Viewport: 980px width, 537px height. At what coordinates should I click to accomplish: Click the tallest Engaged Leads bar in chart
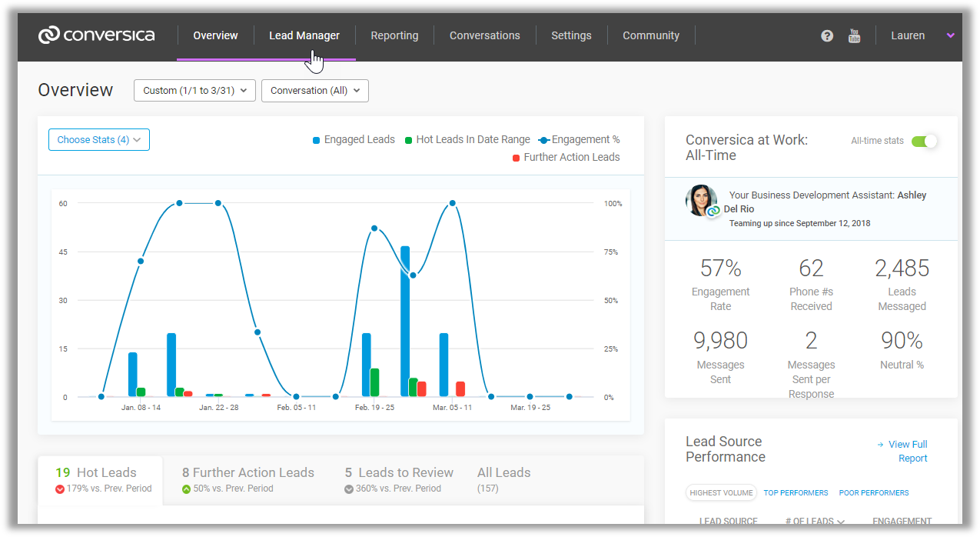(405, 322)
